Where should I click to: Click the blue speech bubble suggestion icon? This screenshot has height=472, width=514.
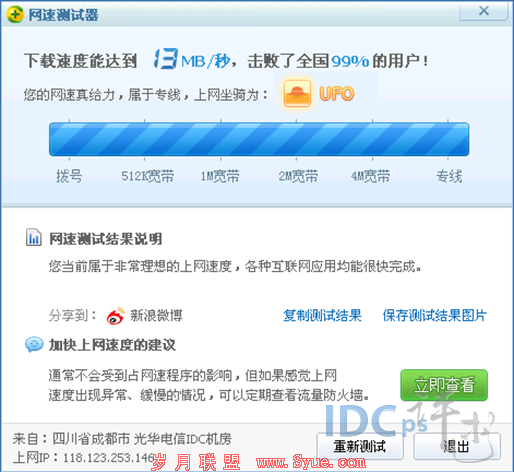pyautogui.click(x=34, y=344)
